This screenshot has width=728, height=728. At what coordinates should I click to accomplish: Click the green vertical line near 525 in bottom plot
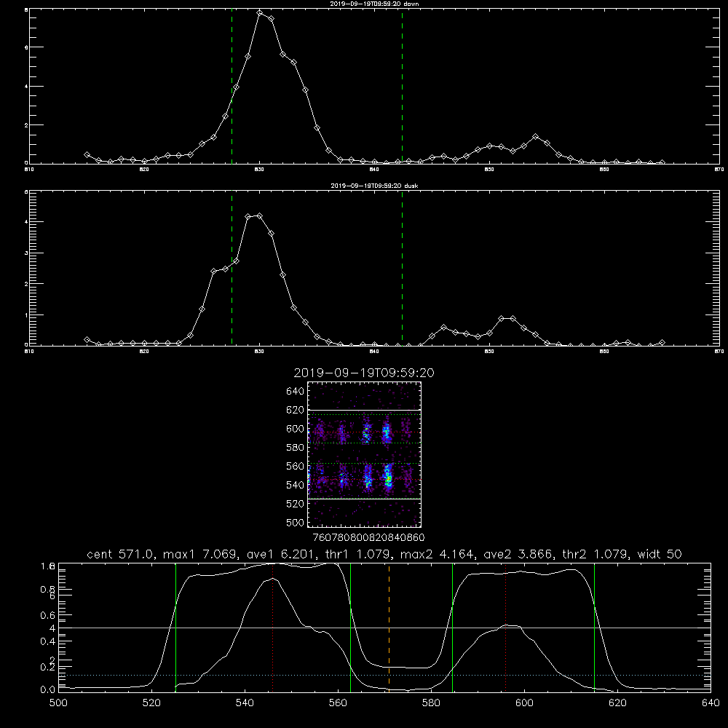coord(175,628)
